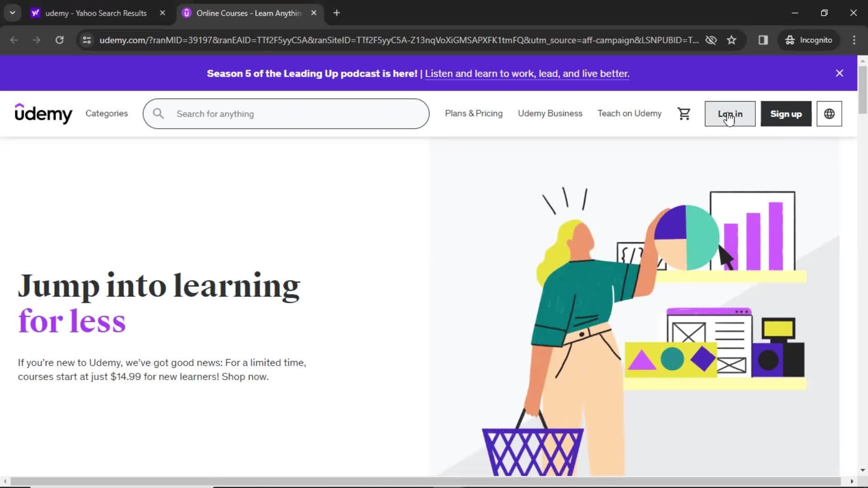
Task: Click the Sign up button
Action: coord(786,114)
